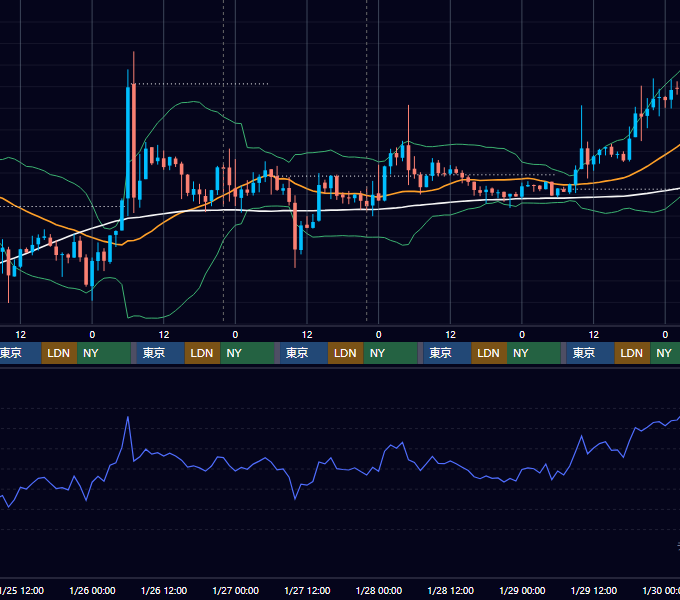Select the 1/27 12:00 date label

(x=307, y=590)
